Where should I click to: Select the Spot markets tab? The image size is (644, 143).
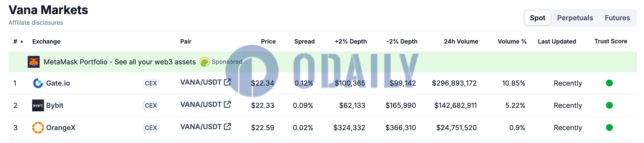pos(538,18)
